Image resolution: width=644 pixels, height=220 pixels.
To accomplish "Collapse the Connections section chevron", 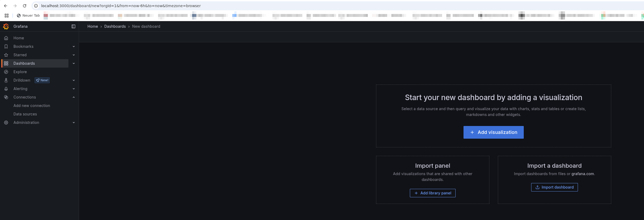I will point(74,97).
